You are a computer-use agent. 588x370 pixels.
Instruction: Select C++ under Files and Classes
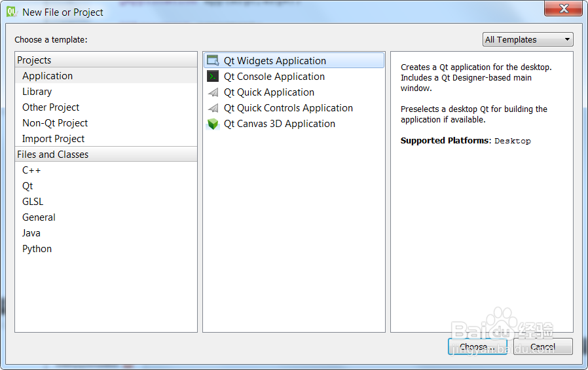[x=106, y=170]
